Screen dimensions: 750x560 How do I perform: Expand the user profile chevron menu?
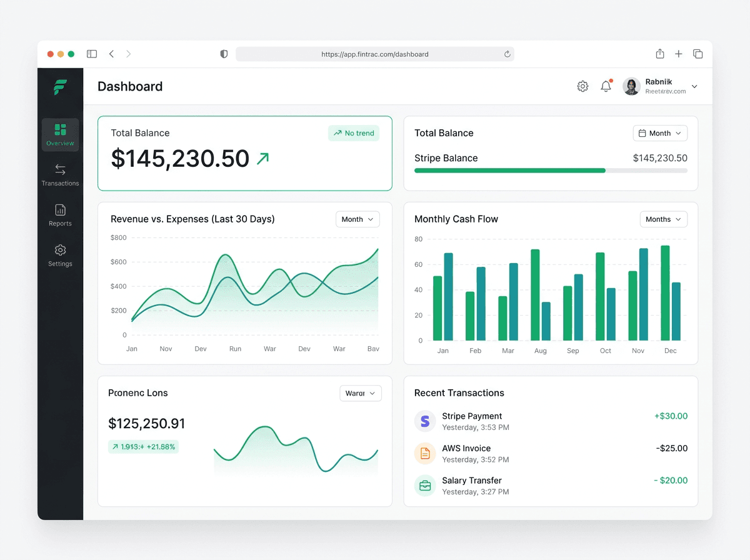coord(694,86)
